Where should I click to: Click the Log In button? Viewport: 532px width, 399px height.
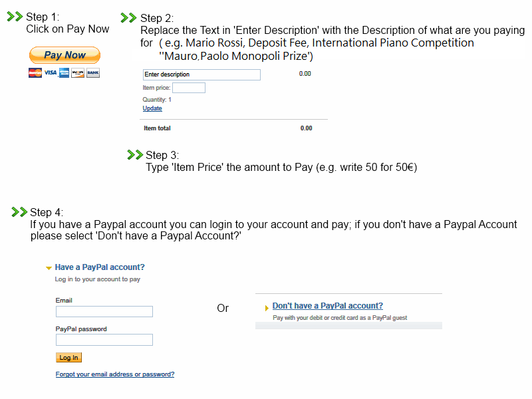point(69,358)
